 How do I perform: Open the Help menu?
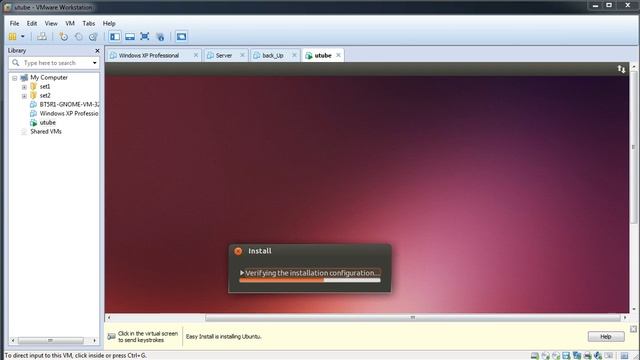pos(109,23)
